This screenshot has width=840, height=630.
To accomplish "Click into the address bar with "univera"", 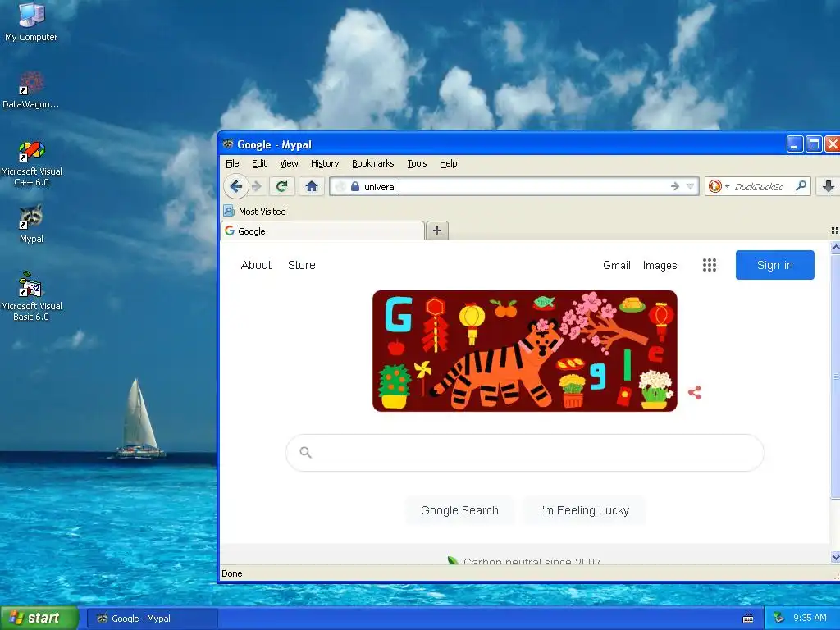I will (514, 186).
